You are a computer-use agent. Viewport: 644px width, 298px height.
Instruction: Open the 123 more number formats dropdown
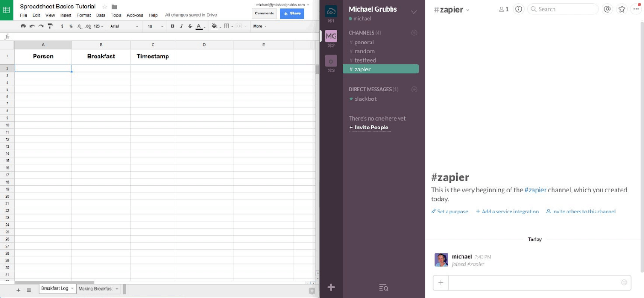(98, 26)
